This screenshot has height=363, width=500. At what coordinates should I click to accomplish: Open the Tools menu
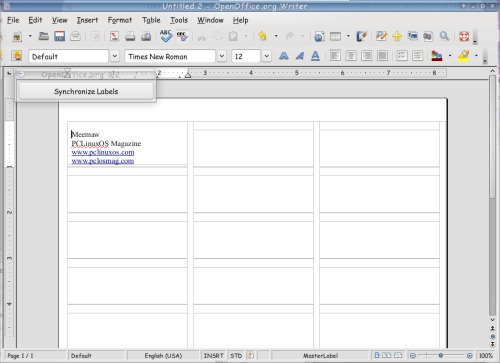(x=179, y=20)
